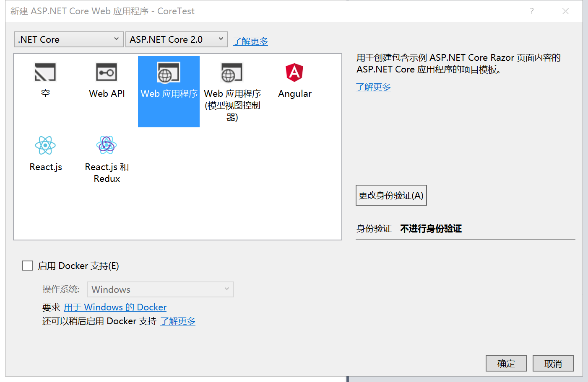Viewport: 588px width, 382px height.
Task: Select the Angular template icon
Action: pos(294,72)
